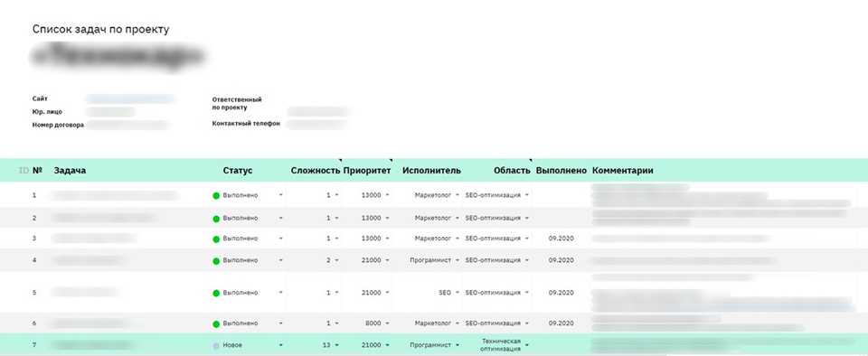
Task: Select 'Новое' status text in row 7
Action: coord(232,345)
